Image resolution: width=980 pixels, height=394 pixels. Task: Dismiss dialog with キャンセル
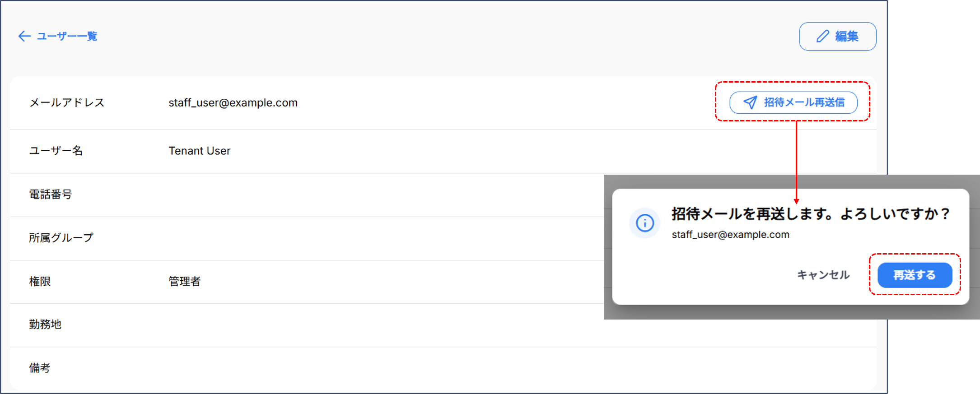(x=823, y=275)
